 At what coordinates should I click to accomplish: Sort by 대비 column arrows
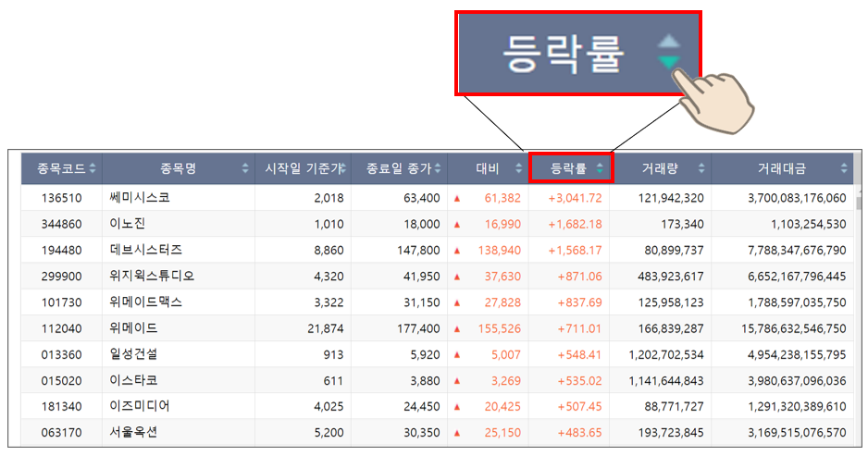[519, 168]
